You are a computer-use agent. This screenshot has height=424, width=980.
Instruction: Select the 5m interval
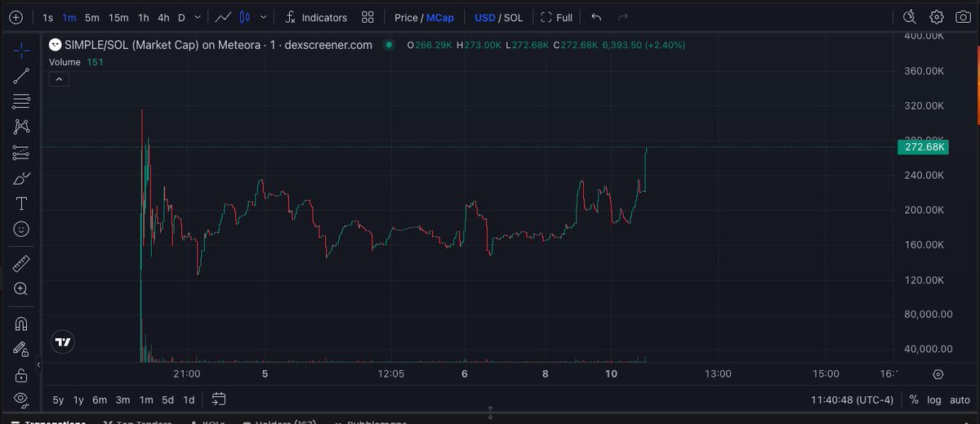click(x=91, y=17)
